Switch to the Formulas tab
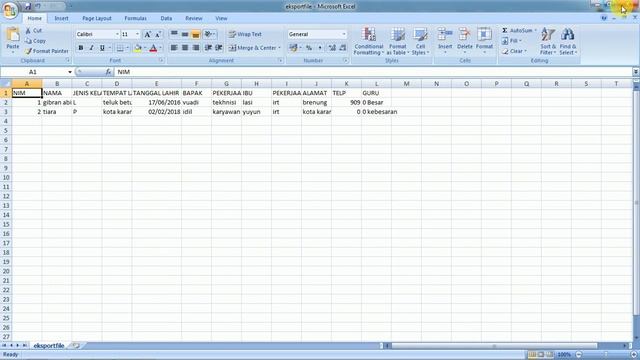 point(136,18)
